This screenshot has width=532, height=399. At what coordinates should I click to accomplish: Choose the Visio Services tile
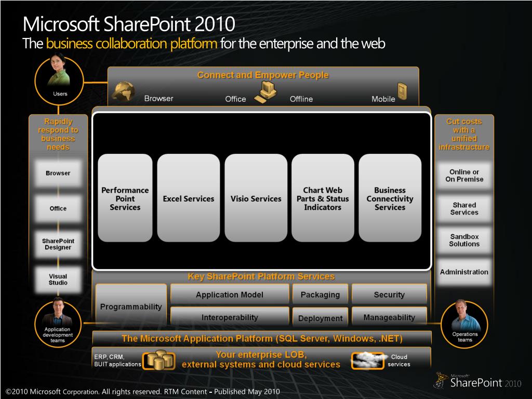click(x=256, y=198)
